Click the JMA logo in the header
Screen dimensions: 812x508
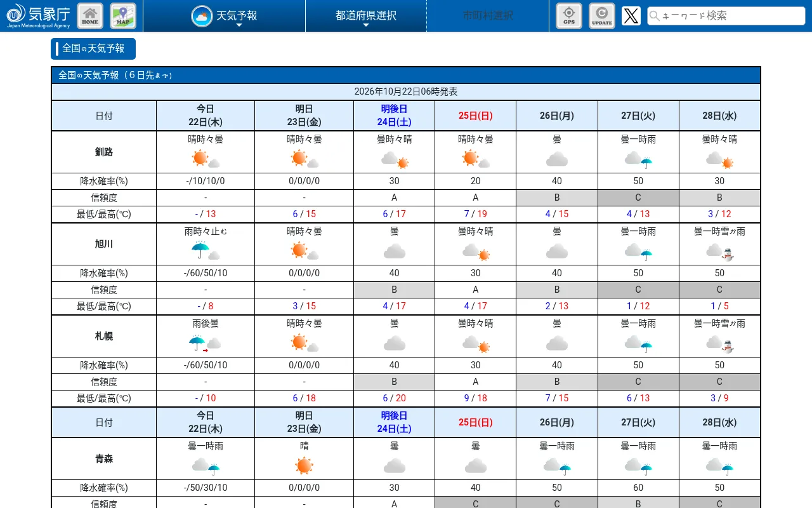[x=39, y=16]
